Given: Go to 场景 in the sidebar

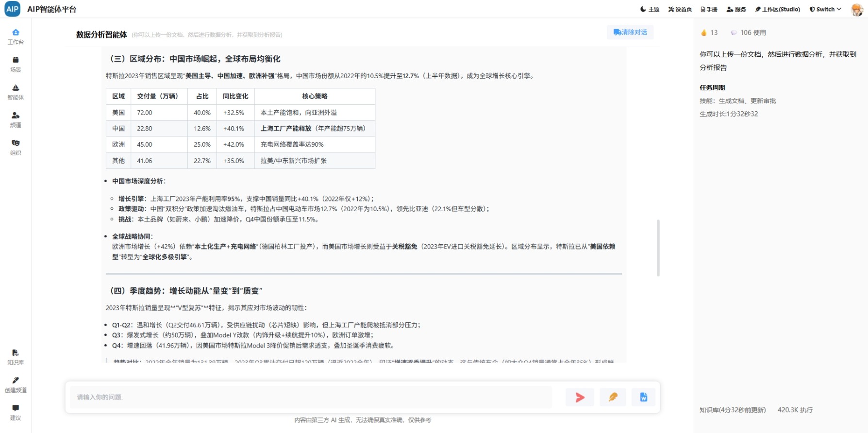Looking at the screenshot, I should click(16, 65).
